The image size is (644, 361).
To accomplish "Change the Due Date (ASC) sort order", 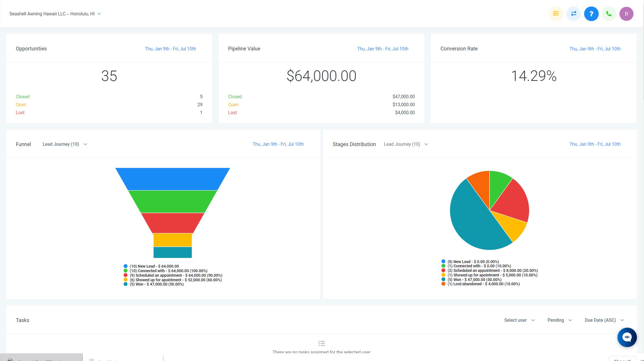I will pyautogui.click(x=604, y=320).
